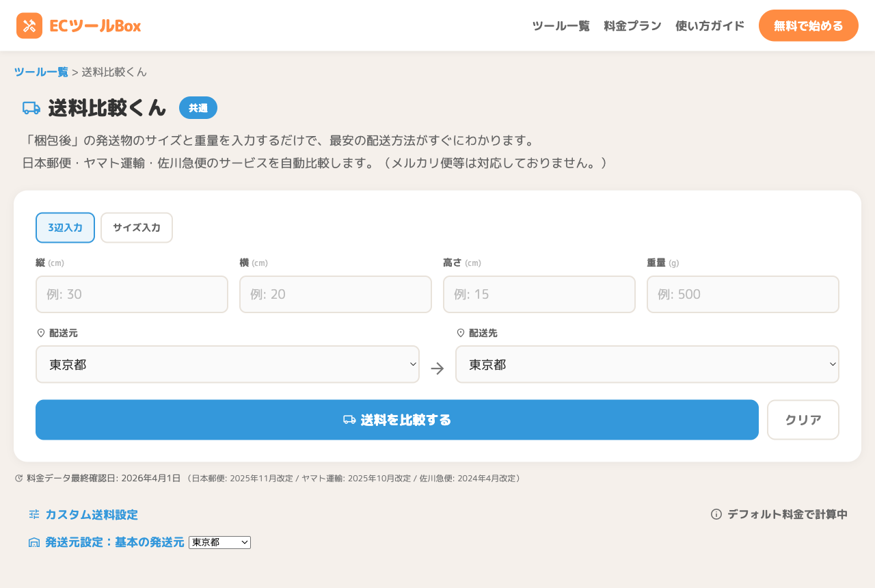875x588 pixels.
Task: Click the warehouse icon beside 発送元設定
Action: [x=34, y=542]
